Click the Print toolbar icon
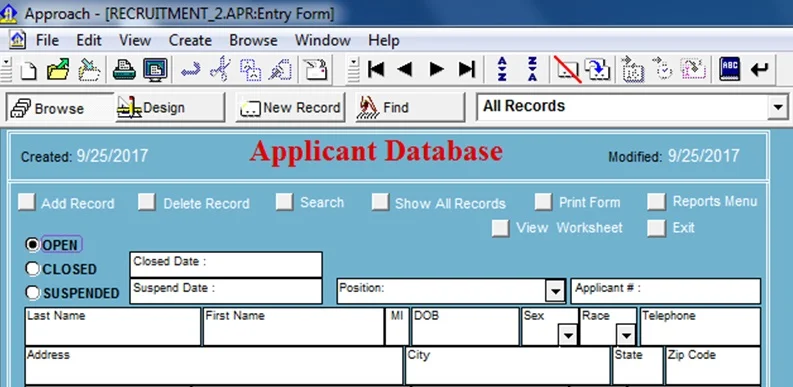 click(x=124, y=69)
